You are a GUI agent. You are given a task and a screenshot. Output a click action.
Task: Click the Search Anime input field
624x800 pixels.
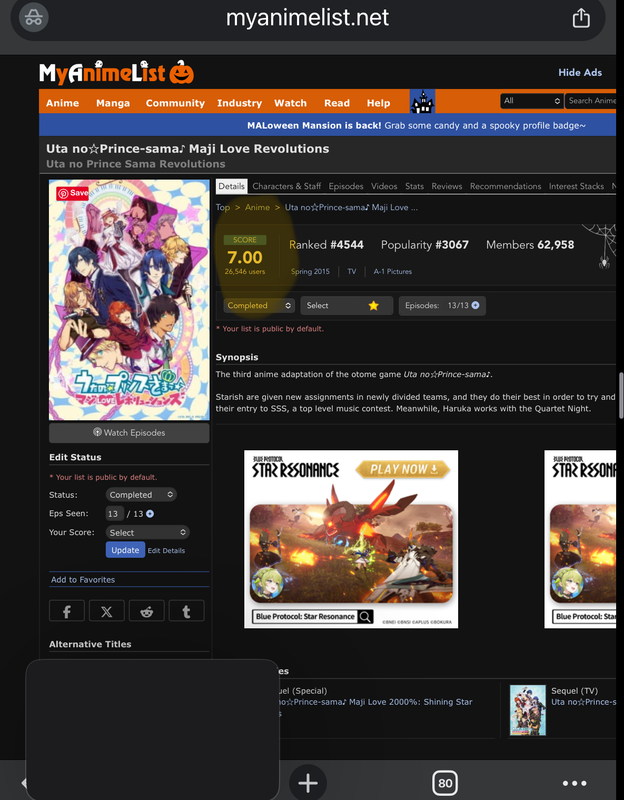[591, 101]
